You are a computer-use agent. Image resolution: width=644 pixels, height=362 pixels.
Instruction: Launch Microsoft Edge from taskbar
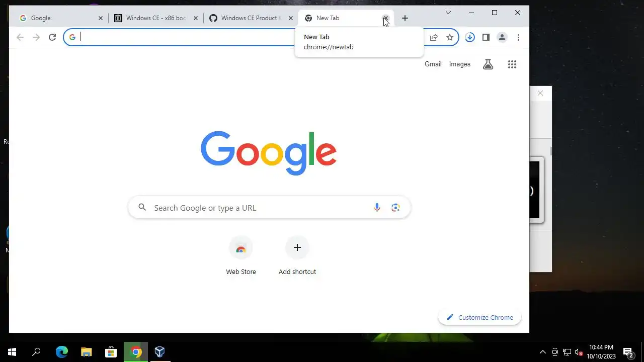[x=61, y=352]
